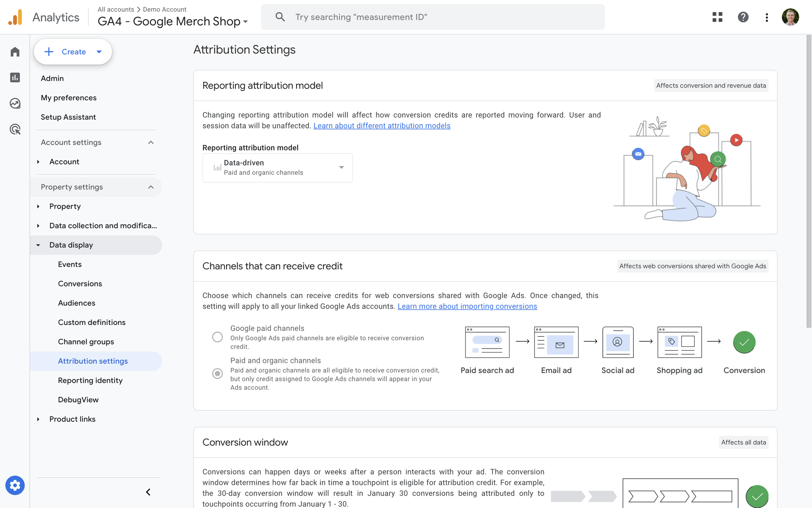Select the Google paid channels radio button
Image resolution: width=812 pixels, height=508 pixels.
218,337
